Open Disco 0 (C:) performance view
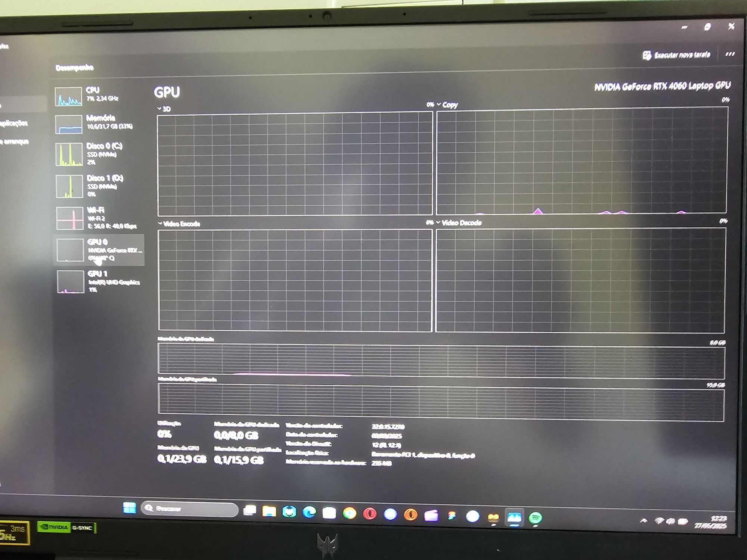The width and height of the screenshot is (747, 560). (x=99, y=154)
